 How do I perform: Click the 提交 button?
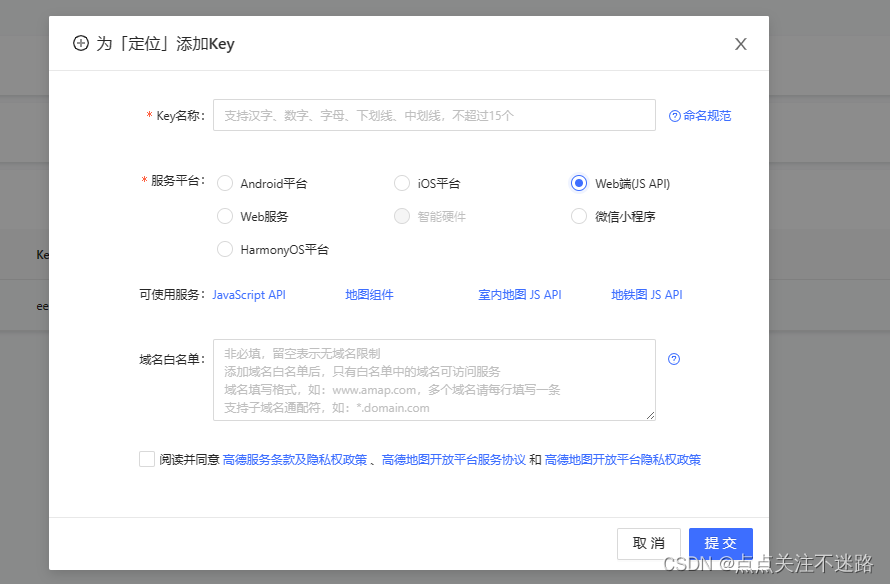pyautogui.click(x=721, y=544)
